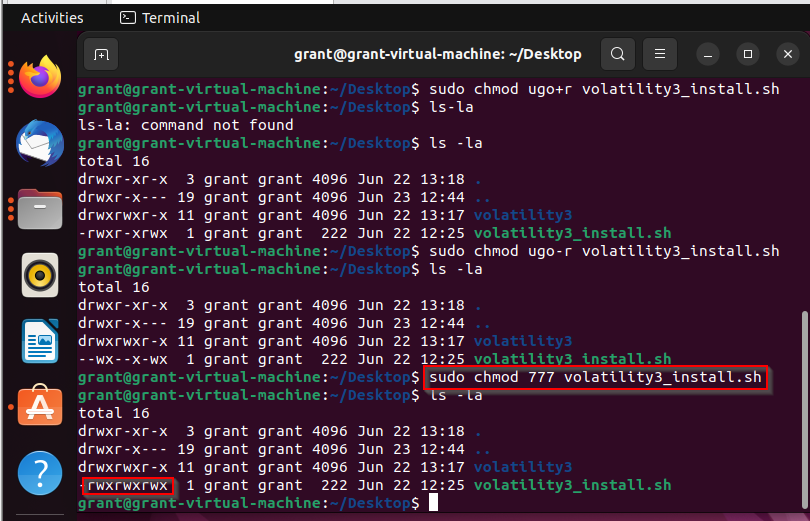Image resolution: width=810 pixels, height=521 pixels.
Task: Click the 'ls-la: command not found' line
Action: [185, 125]
